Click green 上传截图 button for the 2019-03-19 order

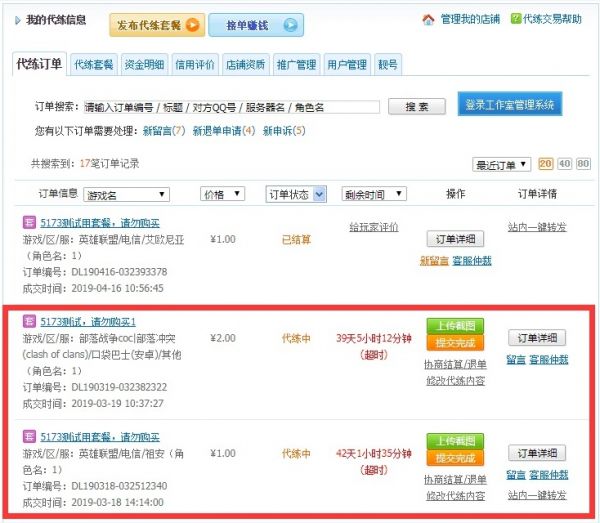(455, 326)
